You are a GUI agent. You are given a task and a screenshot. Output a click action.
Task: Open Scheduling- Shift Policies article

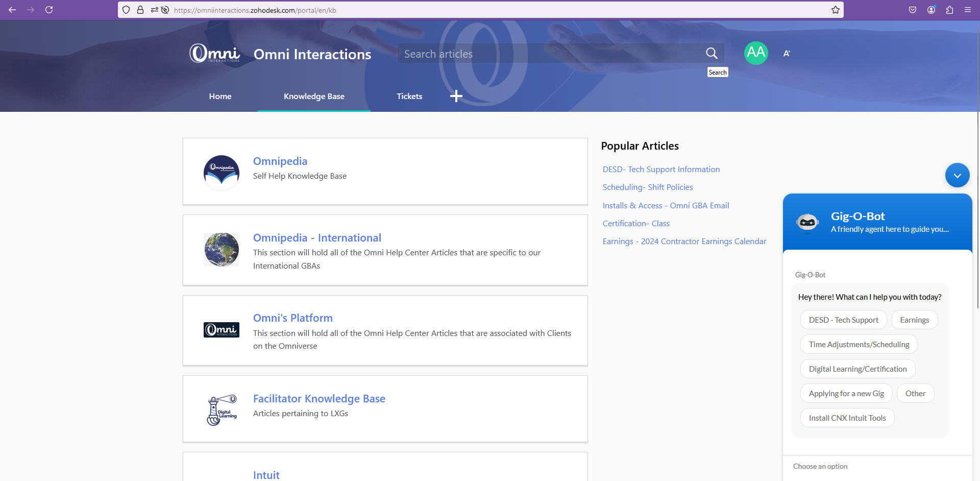pyautogui.click(x=648, y=187)
